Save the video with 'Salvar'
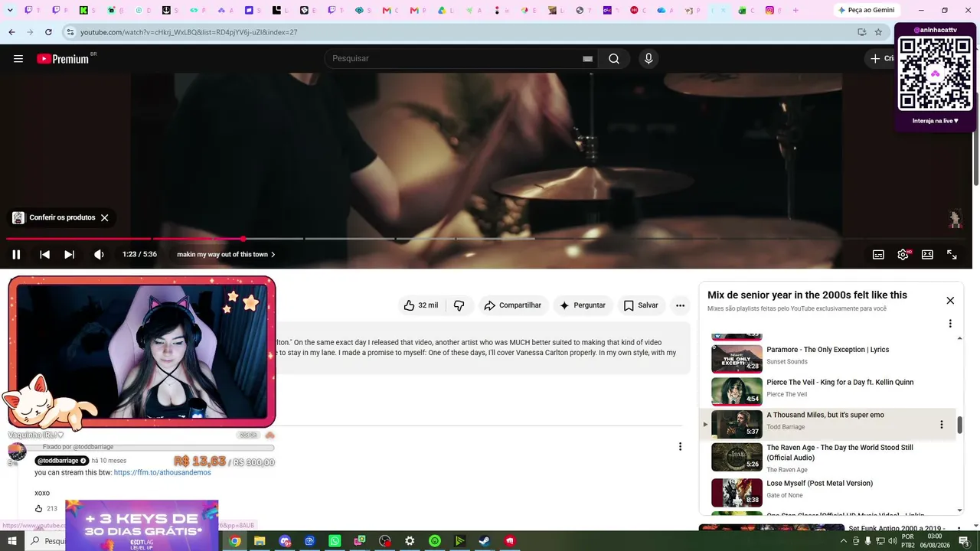Viewport: 980px width, 551px height. pos(641,305)
